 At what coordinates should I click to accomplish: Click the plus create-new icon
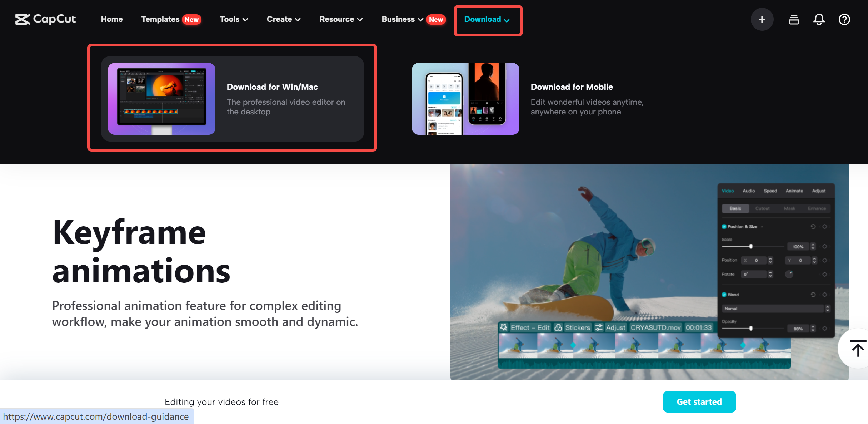(x=762, y=19)
